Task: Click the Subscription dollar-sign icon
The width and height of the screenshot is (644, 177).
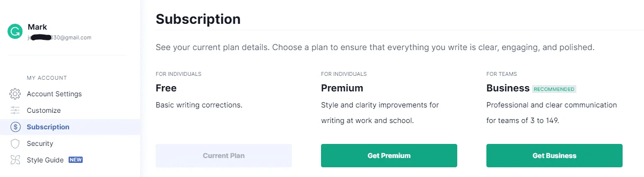Action: click(15, 127)
